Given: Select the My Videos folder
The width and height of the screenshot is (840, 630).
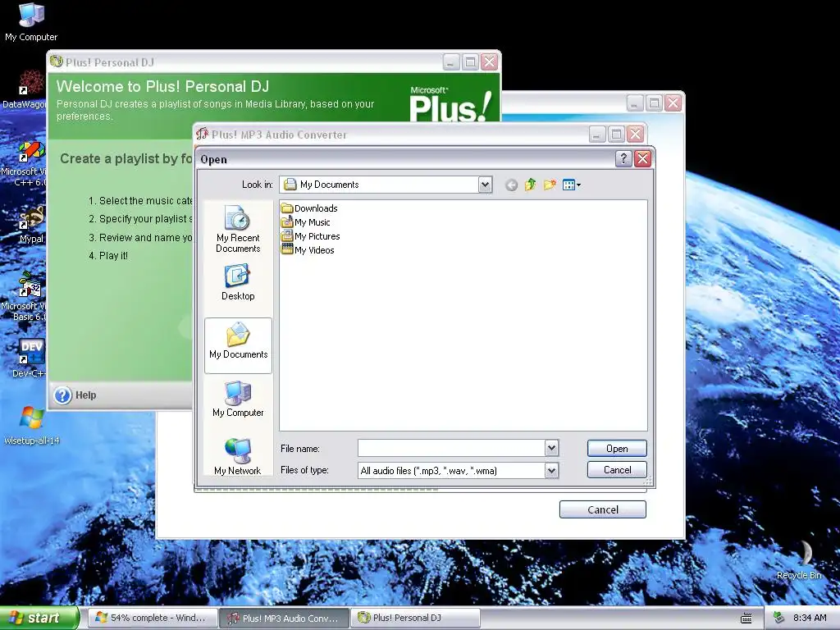Looking at the screenshot, I should 308,249.
